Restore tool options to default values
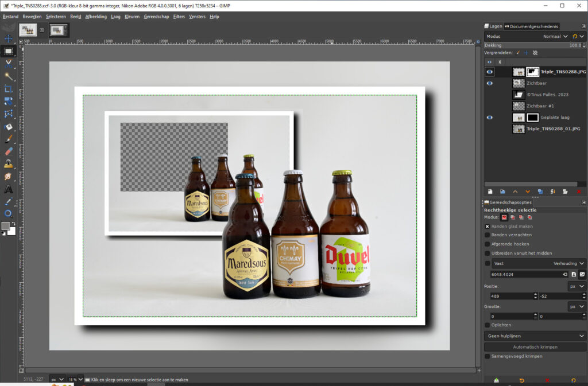This screenshot has height=386, width=588. tap(573, 380)
